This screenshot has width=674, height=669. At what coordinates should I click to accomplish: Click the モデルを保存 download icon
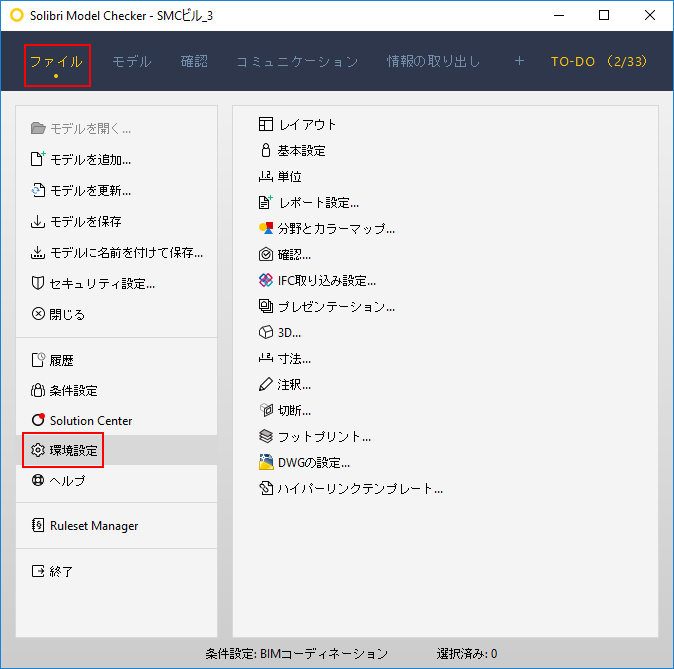pyautogui.click(x=38, y=221)
